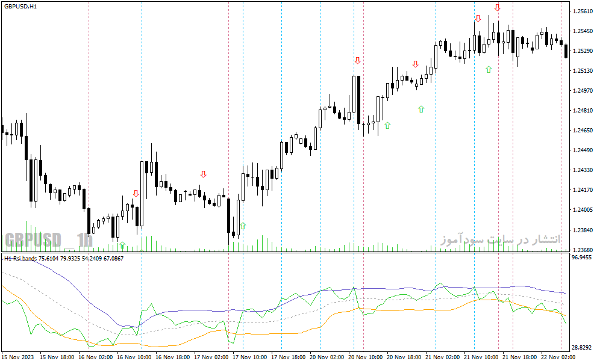The image size is (597, 364).
Task: Select the 1.25290 price label
Action: pyautogui.click(x=583, y=51)
